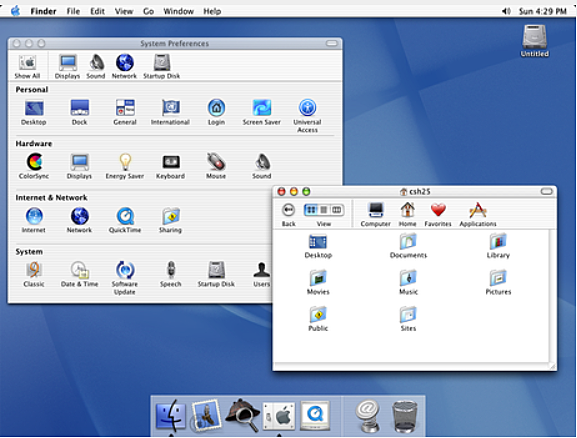This screenshot has height=438, width=577.
Task: Open the Help menu
Action: [x=212, y=11]
